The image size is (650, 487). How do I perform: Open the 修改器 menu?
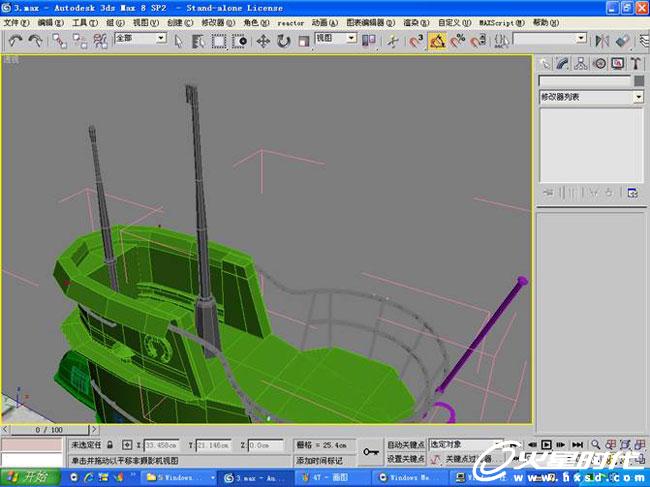point(218,23)
